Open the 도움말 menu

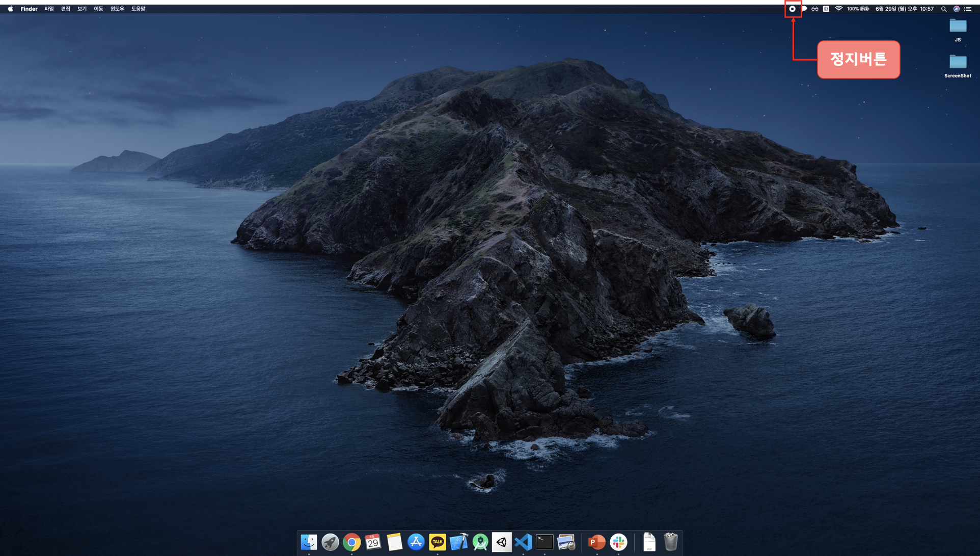(x=138, y=9)
